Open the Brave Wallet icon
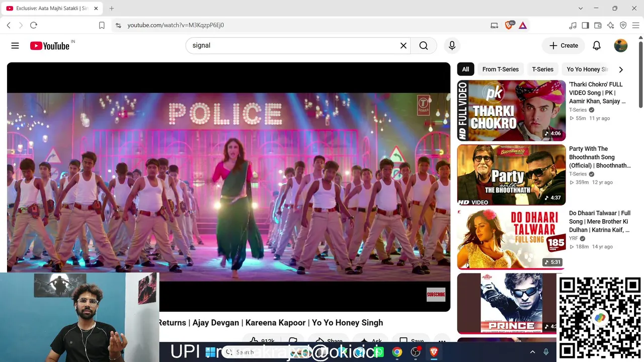 (x=598, y=25)
